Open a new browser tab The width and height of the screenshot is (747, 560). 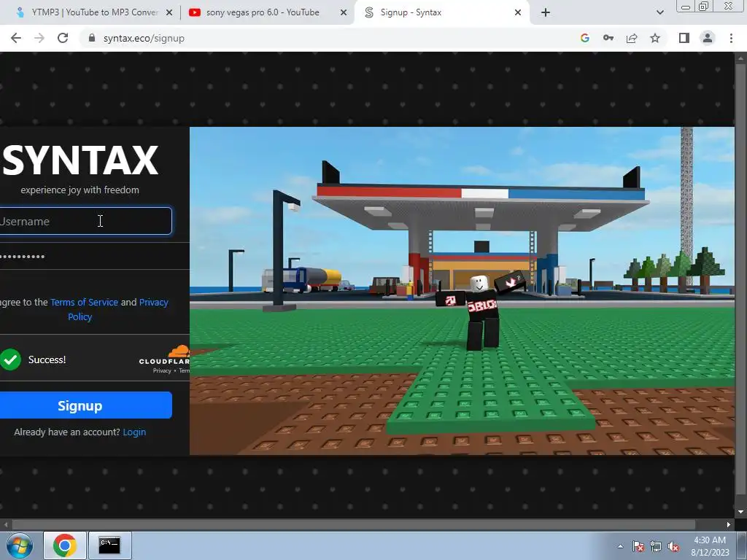tap(546, 12)
